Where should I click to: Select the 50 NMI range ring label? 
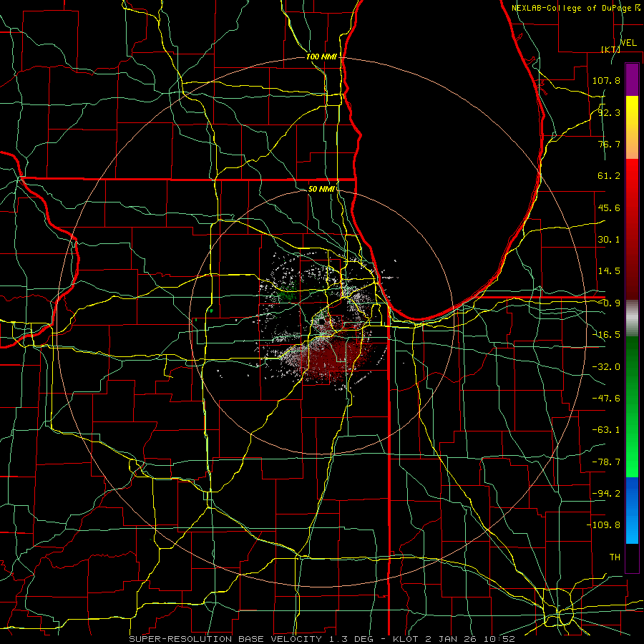coord(321,189)
